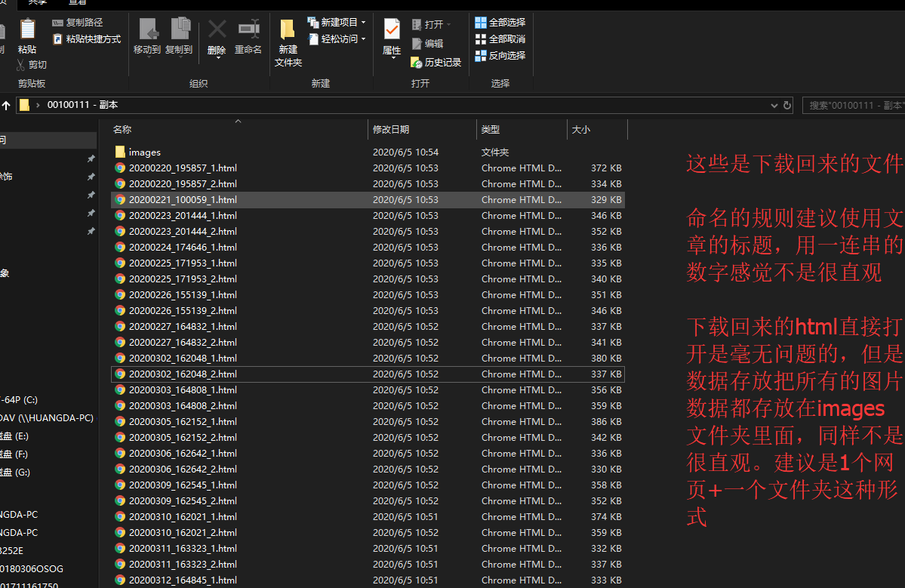905x588 pixels.
Task: Click 全部选择 to select all files
Action: [500, 21]
